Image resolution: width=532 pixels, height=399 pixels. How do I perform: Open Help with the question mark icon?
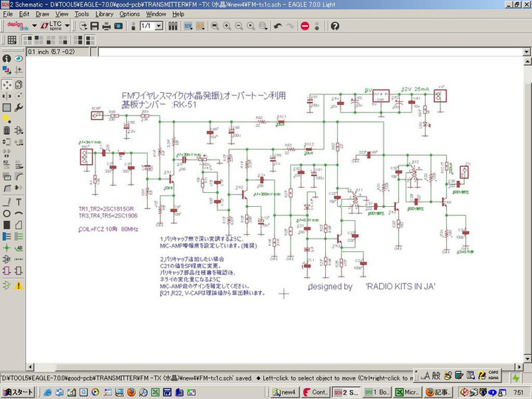335,26
